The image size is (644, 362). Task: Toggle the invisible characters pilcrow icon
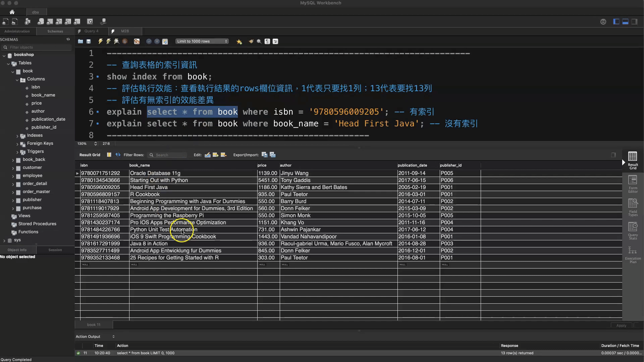[x=267, y=41]
